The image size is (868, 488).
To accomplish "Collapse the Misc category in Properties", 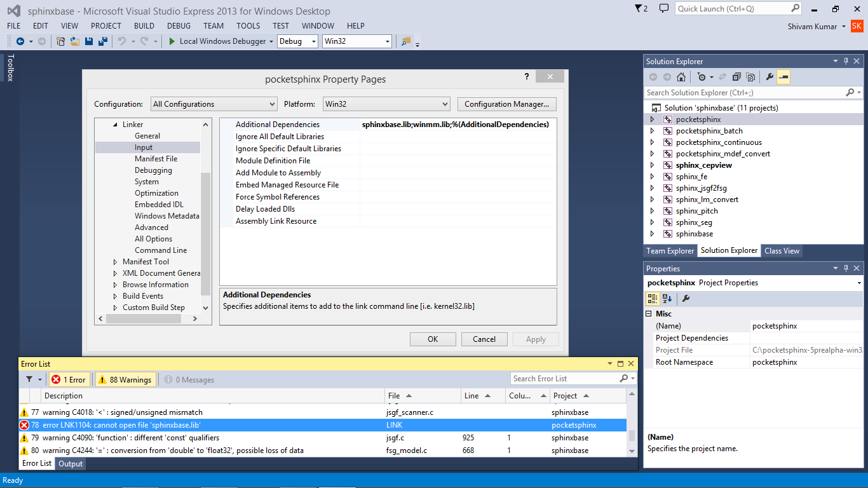I will click(649, 314).
